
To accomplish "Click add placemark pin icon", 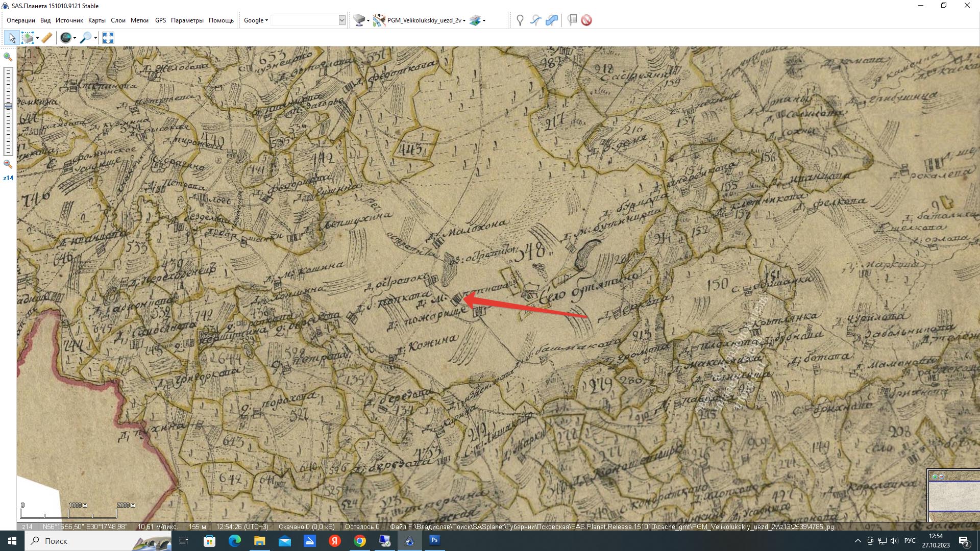I will 520,20.
